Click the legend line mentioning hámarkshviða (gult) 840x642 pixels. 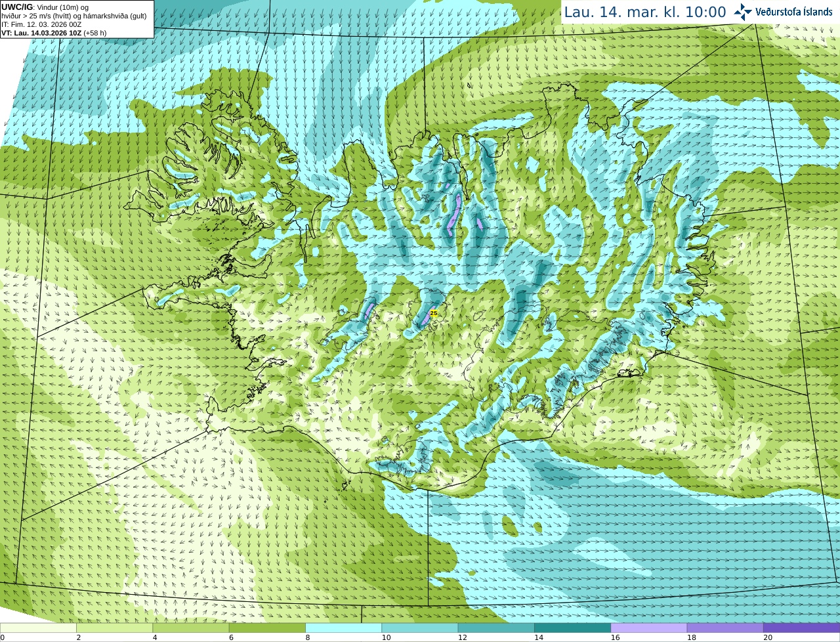click(x=73, y=16)
